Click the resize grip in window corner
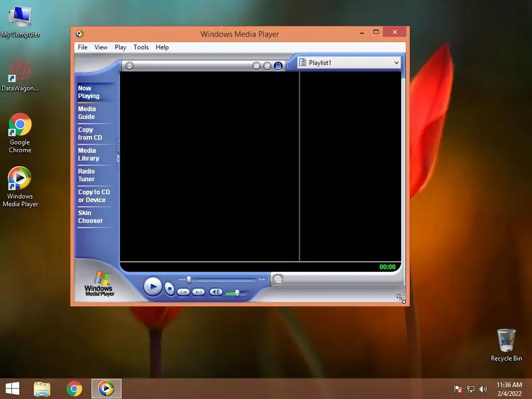This screenshot has width=532, height=399. (401, 299)
